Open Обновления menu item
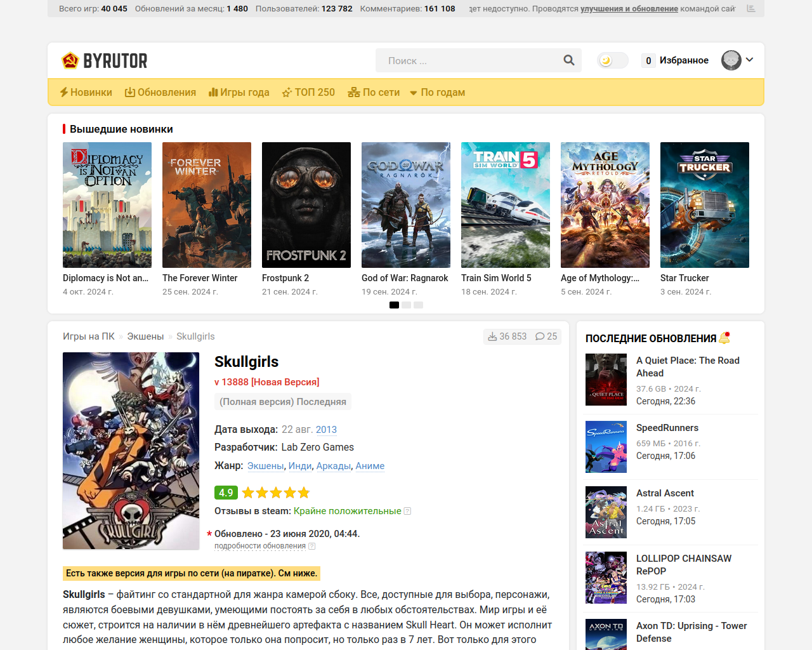The image size is (812, 650). (160, 92)
